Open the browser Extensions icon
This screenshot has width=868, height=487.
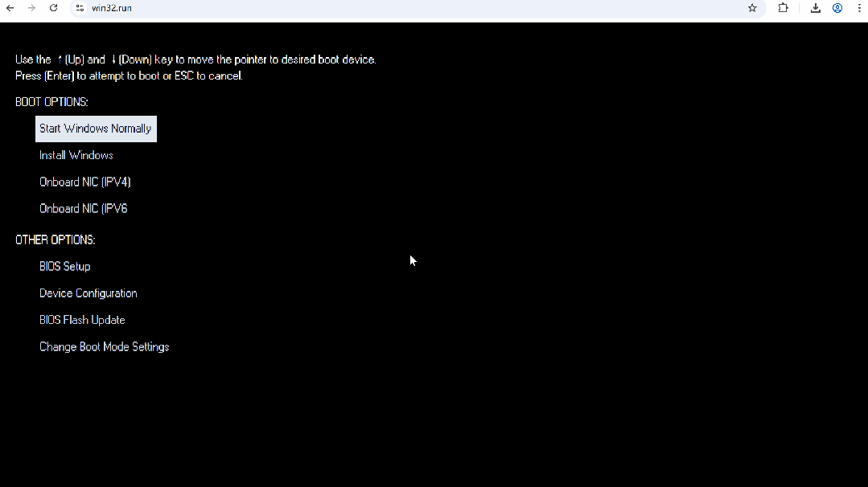click(784, 8)
